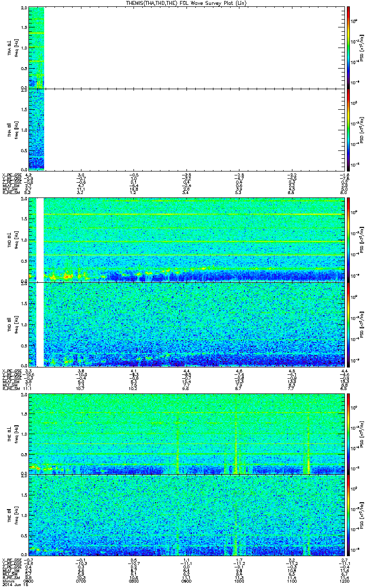Click the 0700 time tick label

[81, 581]
